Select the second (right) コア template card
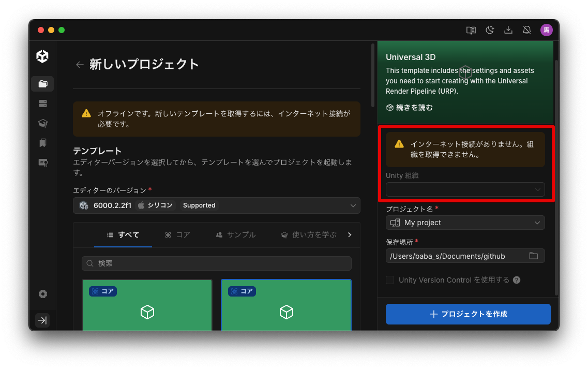 (x=286, y=305)
